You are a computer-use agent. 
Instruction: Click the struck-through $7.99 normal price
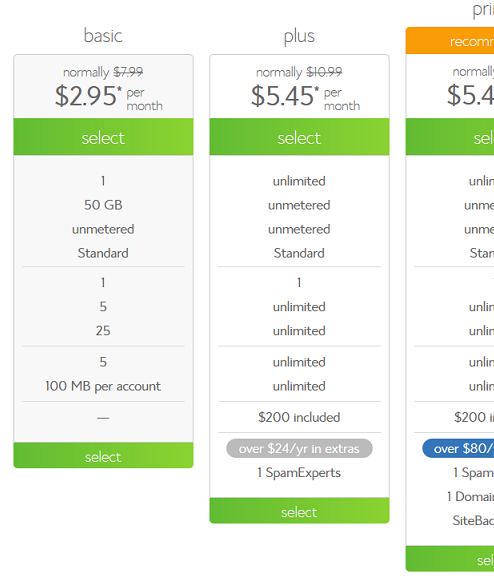pos(128,71)
